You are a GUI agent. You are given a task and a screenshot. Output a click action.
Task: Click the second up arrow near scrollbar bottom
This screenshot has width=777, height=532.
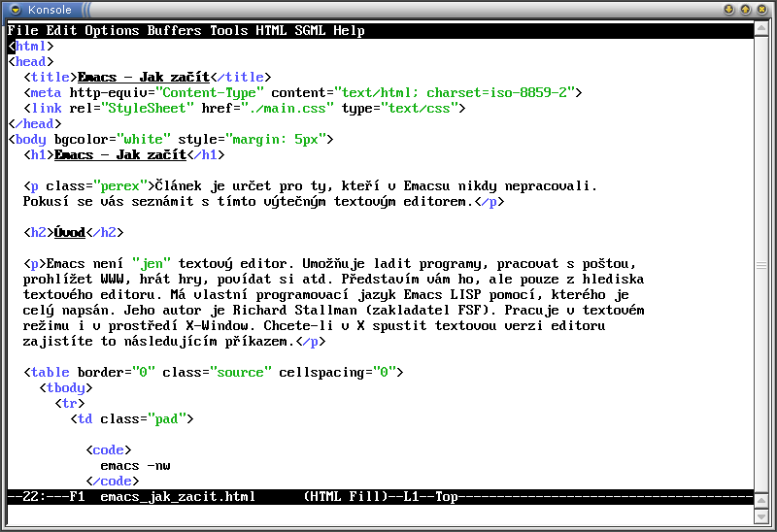coord(761,501)
